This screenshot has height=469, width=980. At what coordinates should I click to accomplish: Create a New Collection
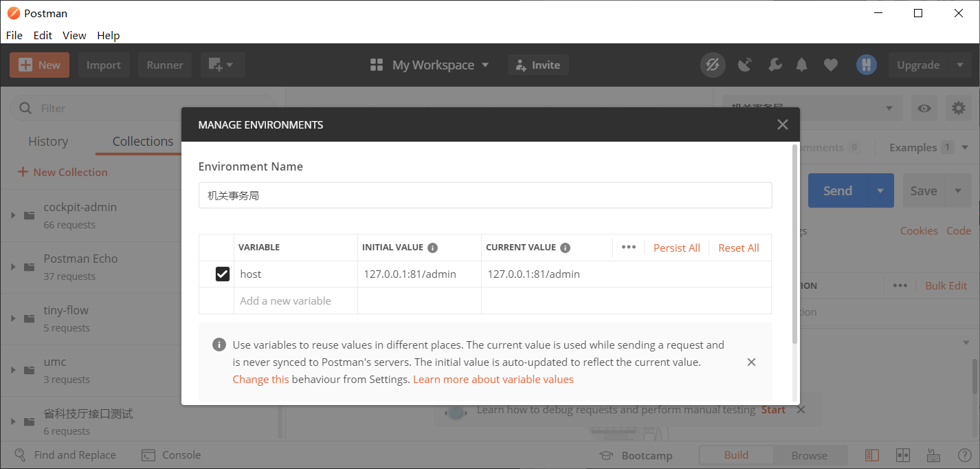pyautogui.click(x=63, y=173)
